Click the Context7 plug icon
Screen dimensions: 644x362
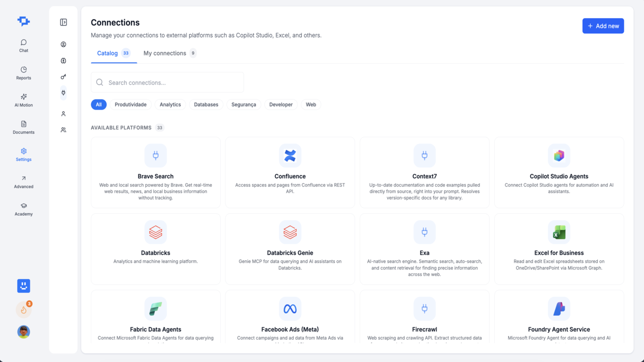[425, 156]
